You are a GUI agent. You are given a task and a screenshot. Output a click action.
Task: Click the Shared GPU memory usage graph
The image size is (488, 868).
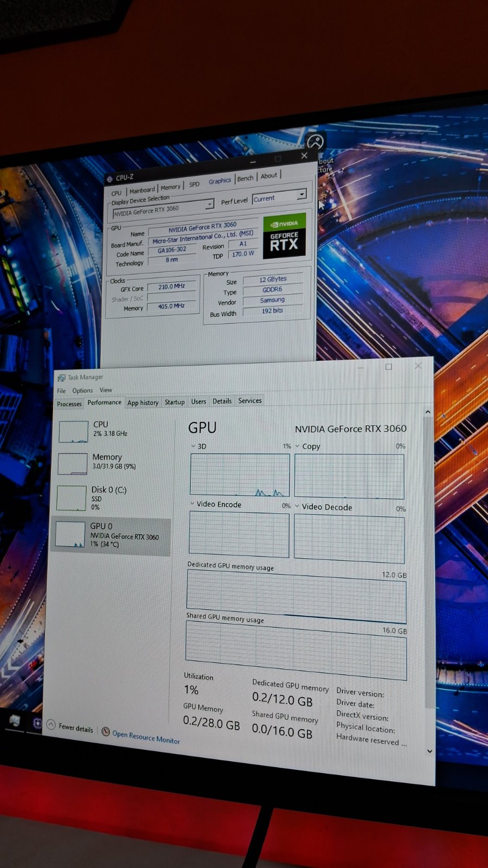[296, 650]
